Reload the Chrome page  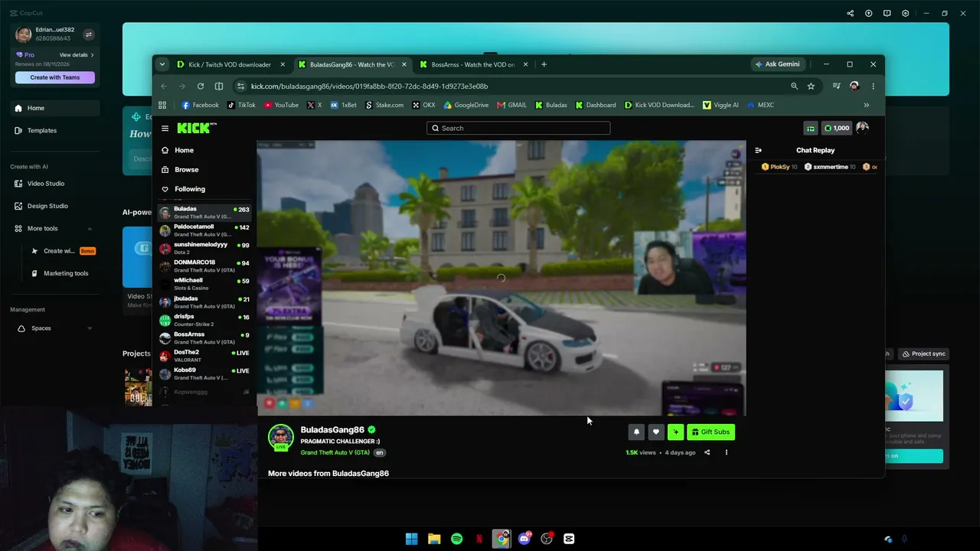click(x=201, y=86)
